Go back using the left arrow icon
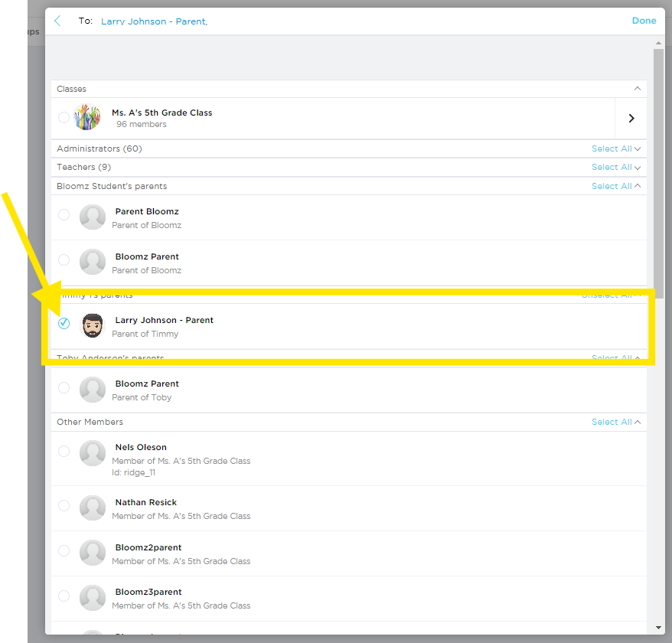 click(x=57, y=21)
